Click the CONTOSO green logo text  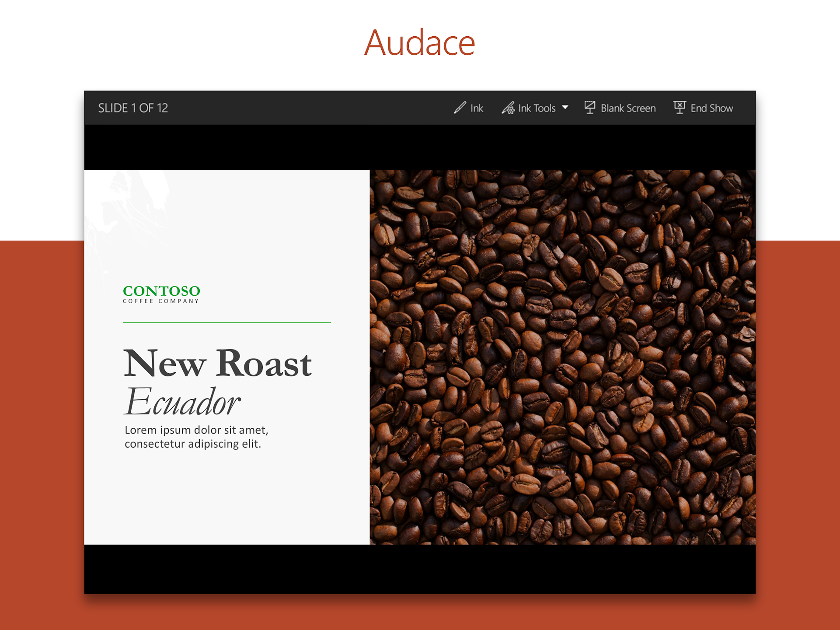pyautogui.click(x=161, y=291)
